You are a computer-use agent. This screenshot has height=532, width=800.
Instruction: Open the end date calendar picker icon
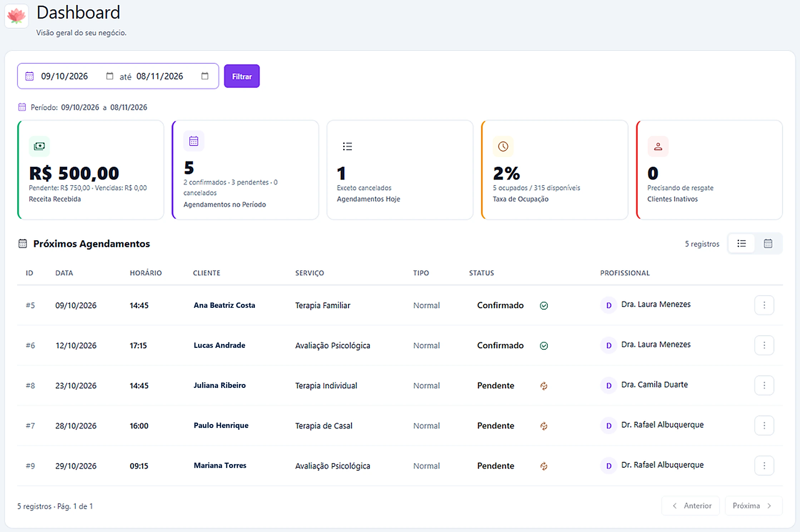coord(205,76)
